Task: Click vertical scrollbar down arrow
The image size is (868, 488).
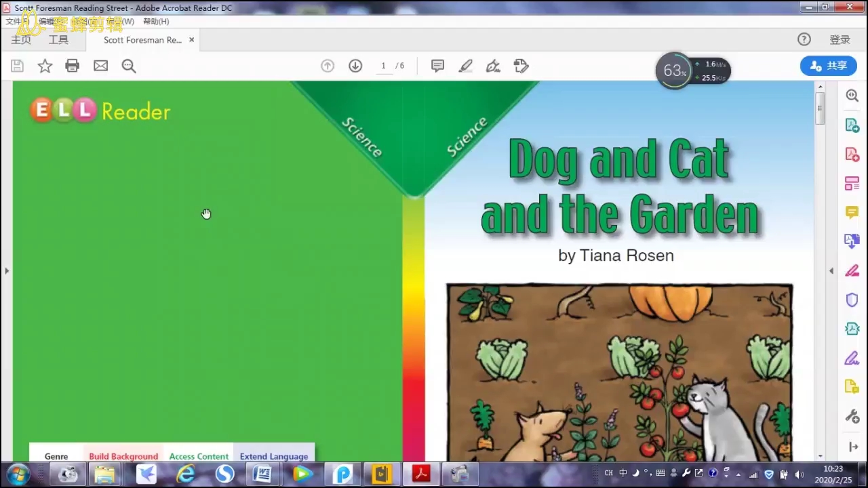Action: coord(820,457)
